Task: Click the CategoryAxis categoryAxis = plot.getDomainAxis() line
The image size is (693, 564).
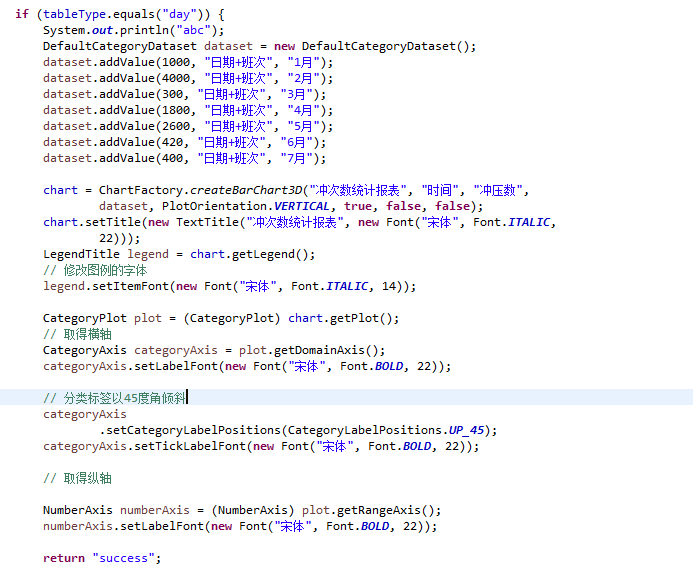Action: click(214, 350)
